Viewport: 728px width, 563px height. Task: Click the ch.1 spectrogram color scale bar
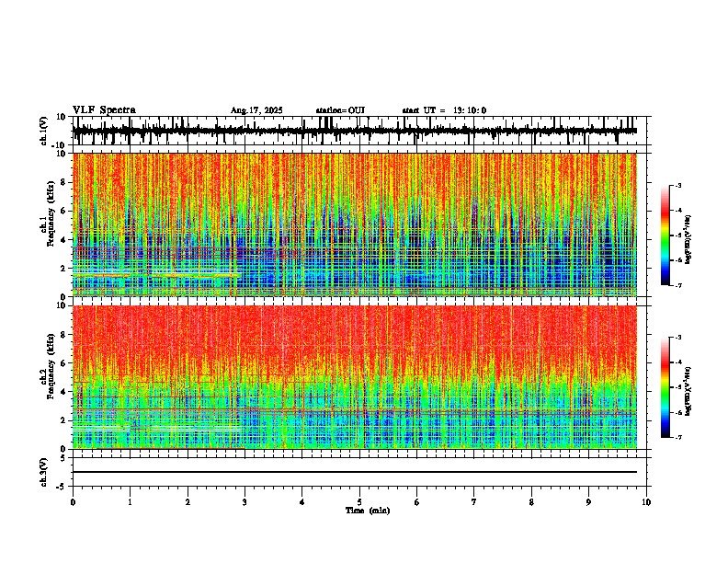665,236
